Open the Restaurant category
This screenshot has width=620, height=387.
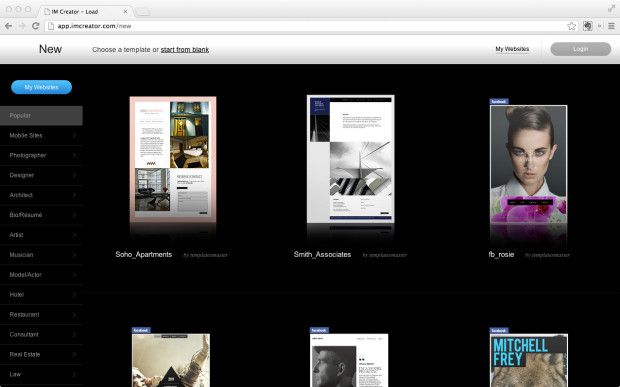click(x=41, y=315)
